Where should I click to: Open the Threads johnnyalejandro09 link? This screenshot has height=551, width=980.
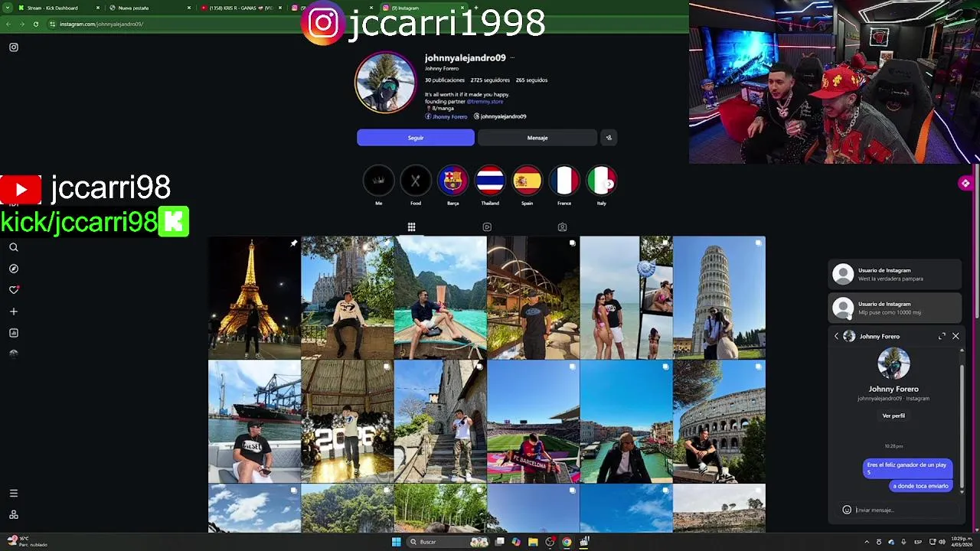point(500,116)
